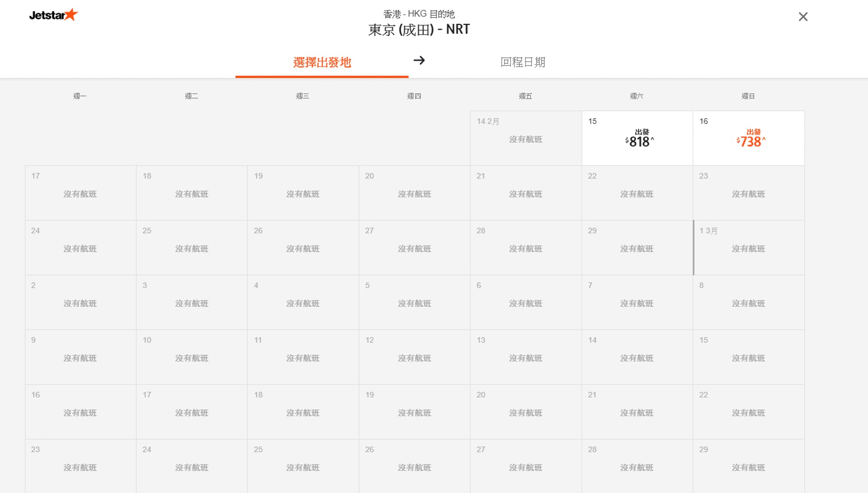Image resolution: width=868 pixels, height=493 pixels.
Task: Switch to the 回程日期 tab
Action: (523, 62)
